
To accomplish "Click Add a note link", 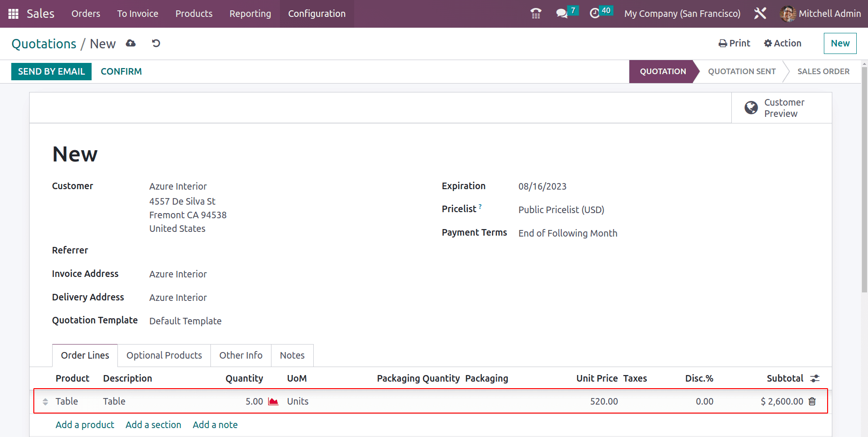I will pos(215,425).
